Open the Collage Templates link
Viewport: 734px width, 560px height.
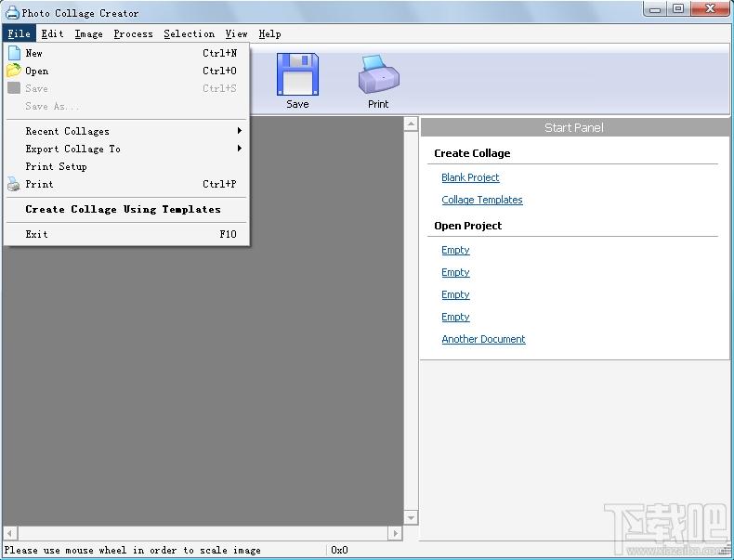coord(482,200)
